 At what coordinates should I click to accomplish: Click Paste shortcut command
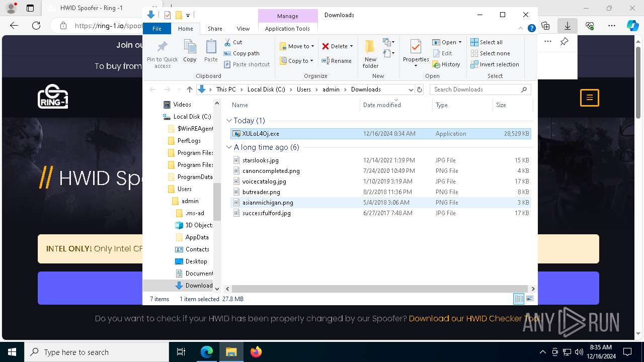(247, 64)
